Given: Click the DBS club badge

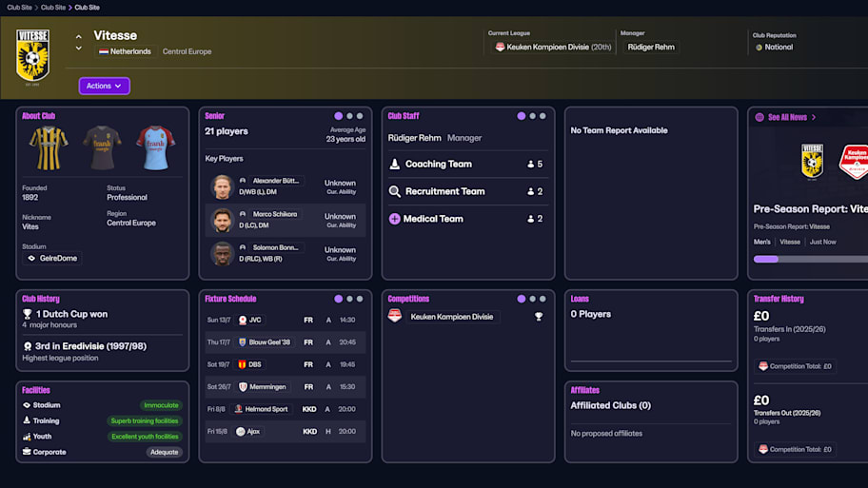Looking at the screenshot, I should pos(243,364).
